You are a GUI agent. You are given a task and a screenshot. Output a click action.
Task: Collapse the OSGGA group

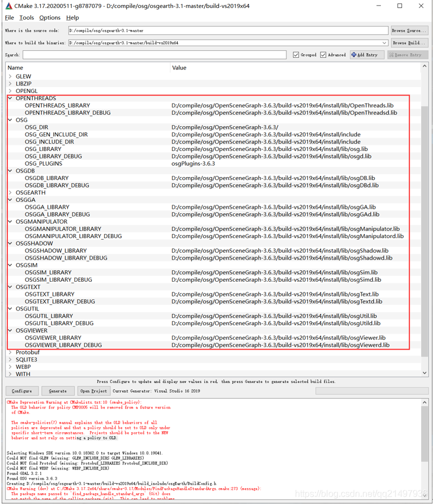tap(10, 200)
